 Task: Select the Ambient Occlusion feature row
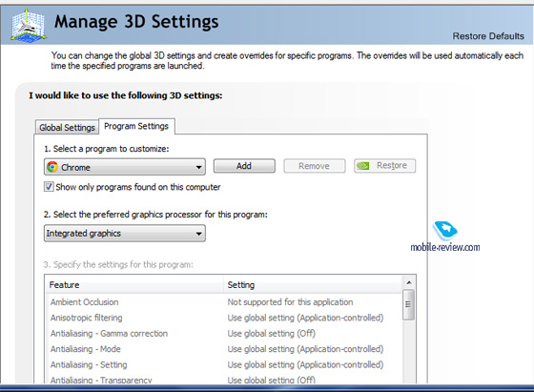click(x=223, y=302)
